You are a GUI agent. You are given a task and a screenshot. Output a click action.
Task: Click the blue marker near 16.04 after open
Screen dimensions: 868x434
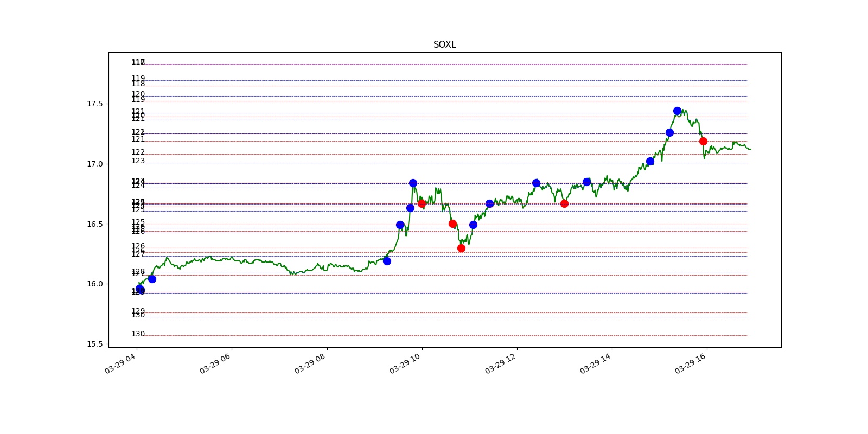coord(152,279)
